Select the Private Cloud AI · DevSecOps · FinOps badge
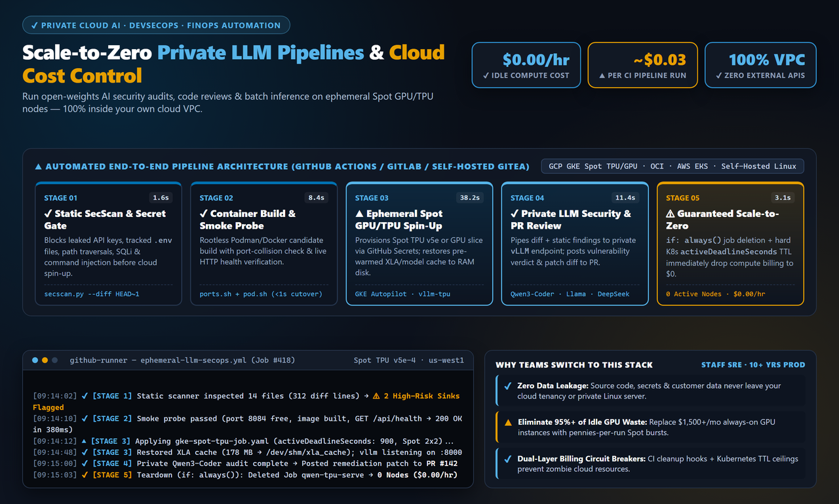The height and width of the screenshot is (504, 839). pos(156,26)
